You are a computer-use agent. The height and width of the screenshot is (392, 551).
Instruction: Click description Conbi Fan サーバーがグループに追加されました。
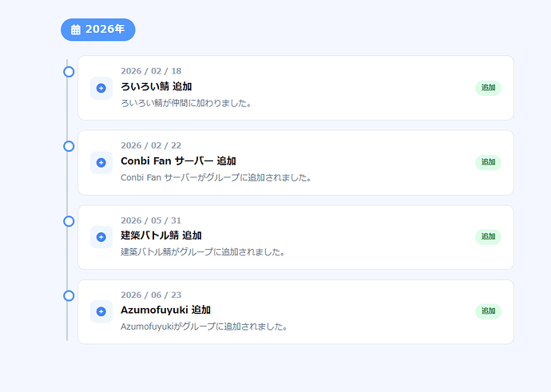216,178
